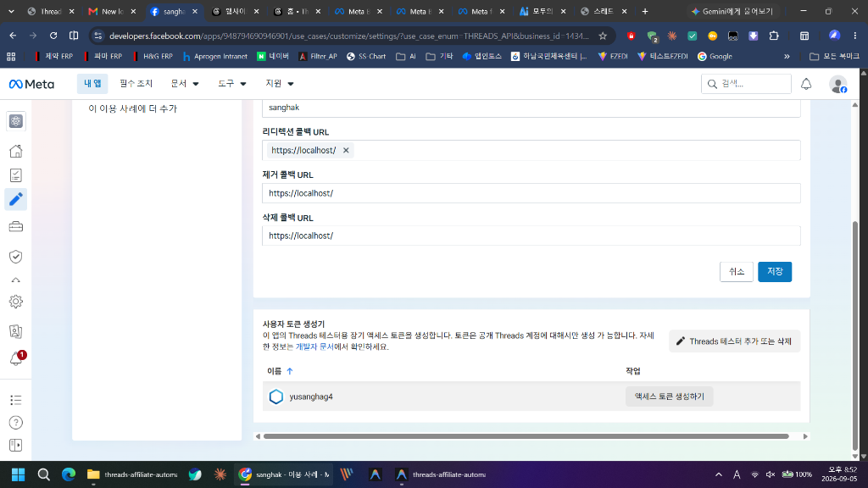Open a new browser tab with plus
This screenshot has width=868, height=488.
[645, 11]
